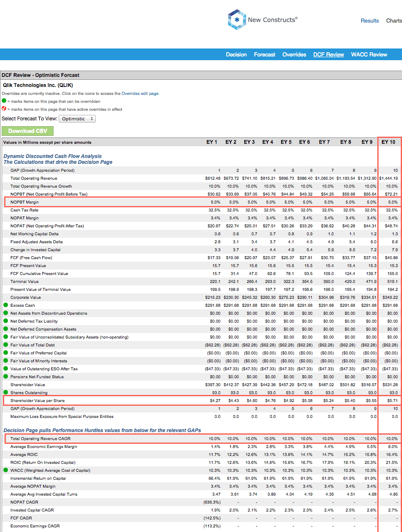Click EY 1 total operating revenue $612.48
Image resolution: width=402 pixels, height=532 pixels.
213,178
